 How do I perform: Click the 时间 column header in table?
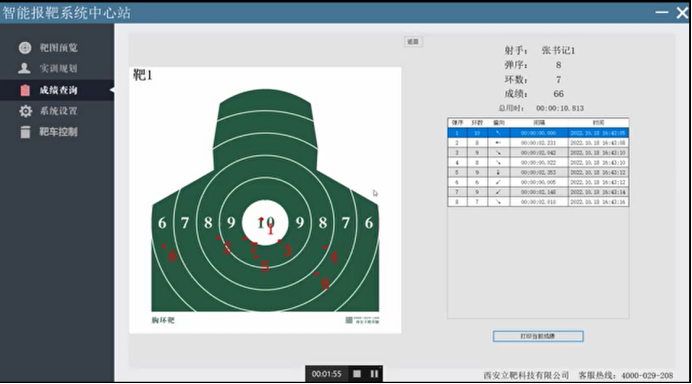pyautogui.click(x=598, y=123)
